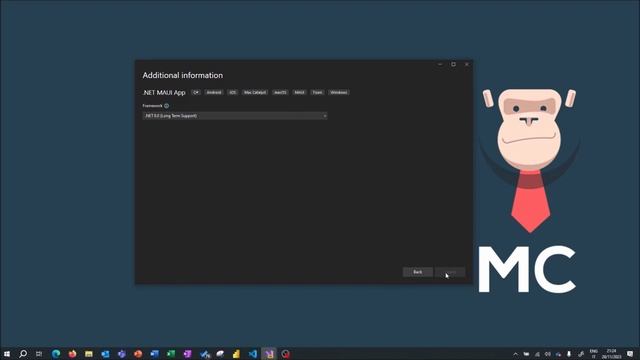Open File Explorer from taskbar
Screen dimensions: 640x360
(89, 354)
